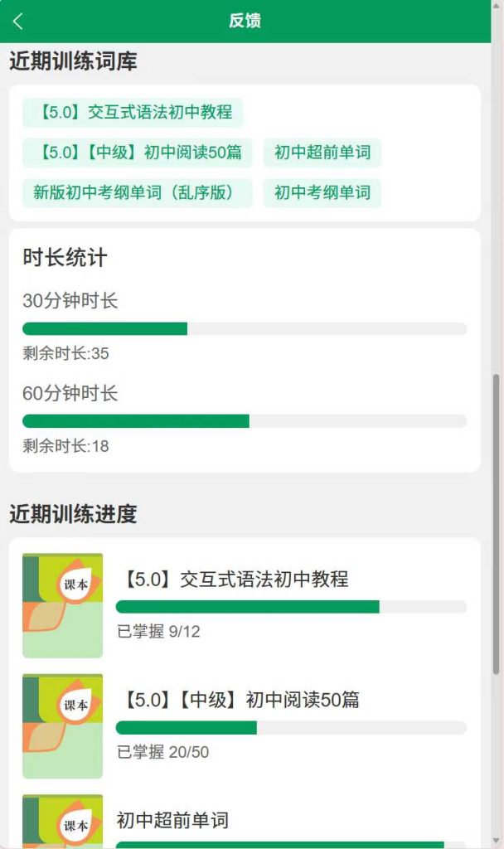Select the 初中考纲单词 word bank tag
This screenshot has height=849, width=504.
[x=322, y=192]
